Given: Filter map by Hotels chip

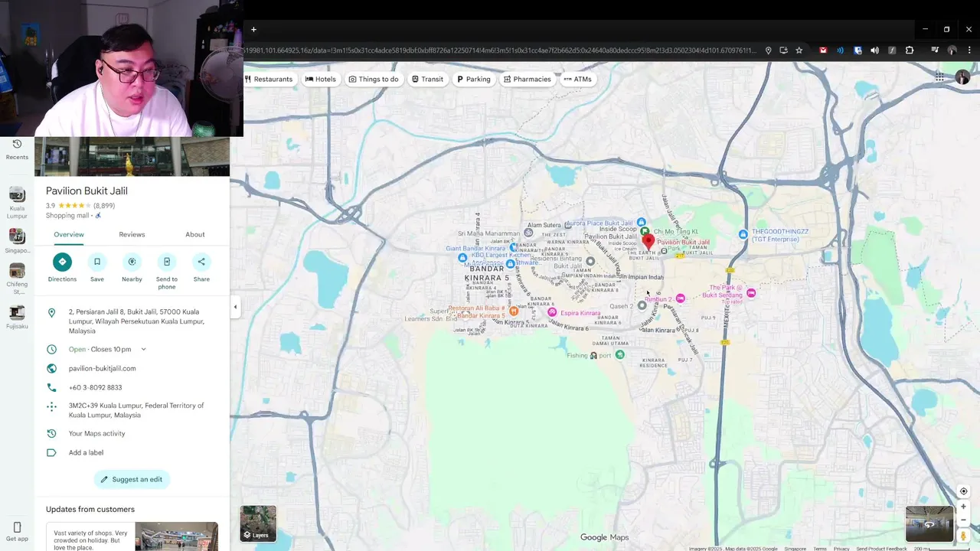Looking at the screenshot, I should [320, 79].
